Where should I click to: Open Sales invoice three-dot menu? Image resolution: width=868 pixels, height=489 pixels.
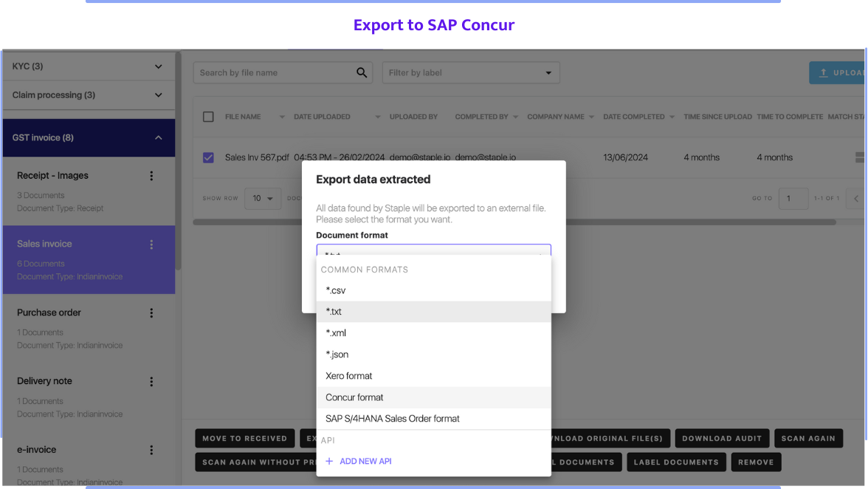click(x=151, y=244)
